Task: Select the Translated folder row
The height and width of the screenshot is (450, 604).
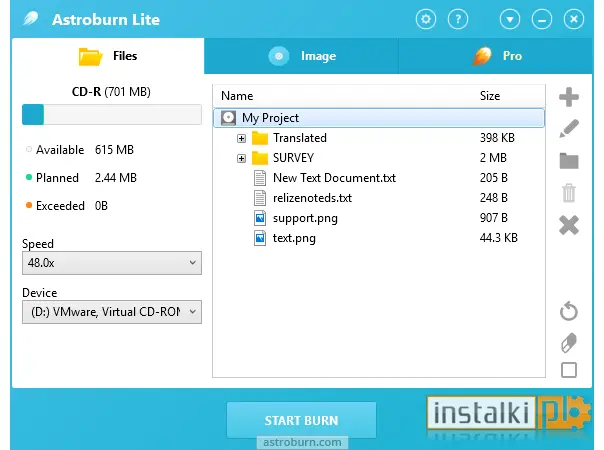Action: pos(379,138)
